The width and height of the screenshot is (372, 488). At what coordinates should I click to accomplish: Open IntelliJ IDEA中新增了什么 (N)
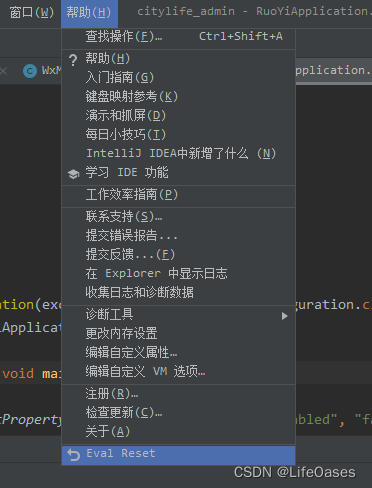pos(178,154)
